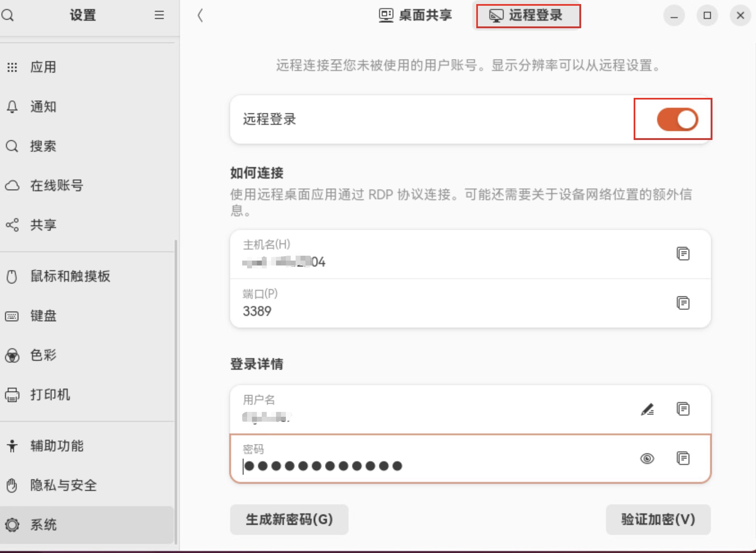This screenshot has height=553, width=756.
Task: Select 在线账号 from the sidebar
Action: pyautogui.click(x=57, y=186)
